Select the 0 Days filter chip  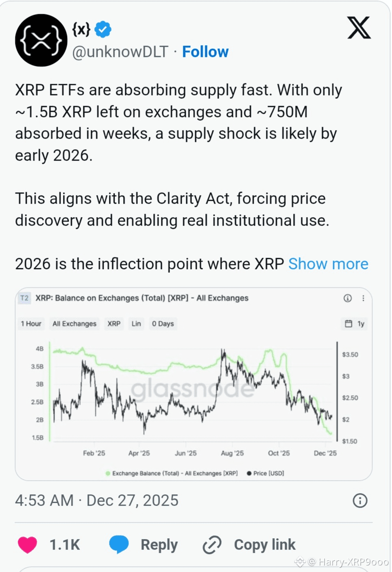click(163, 324)
